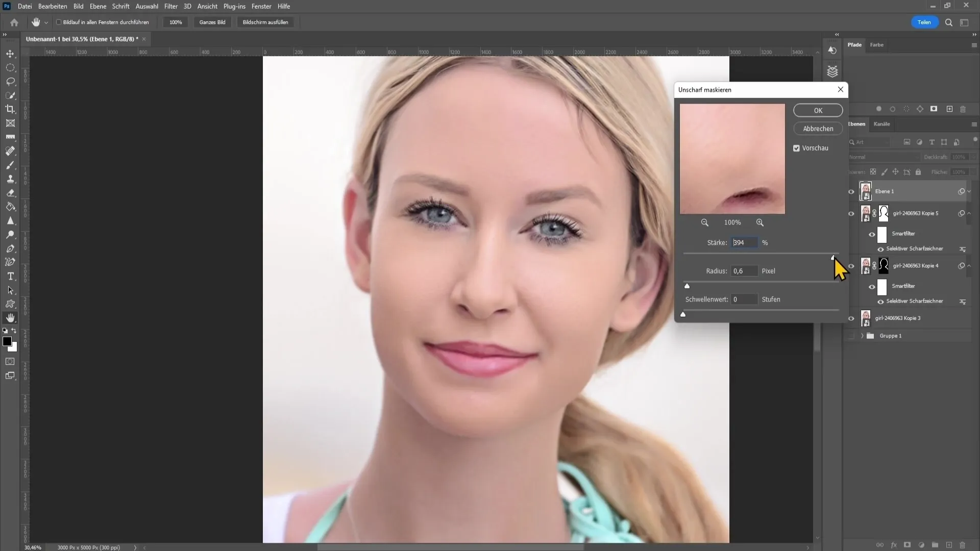Open the Pfade panel menu

(974, 45)
